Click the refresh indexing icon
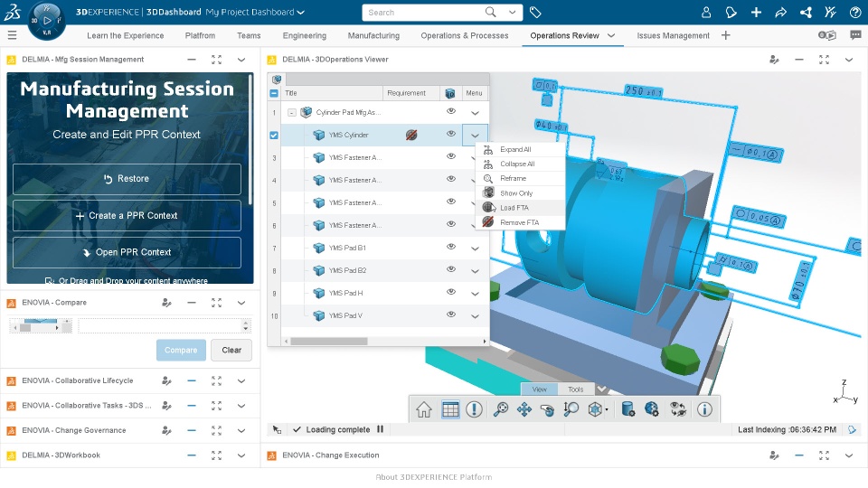This screenshot has width=868, height=488. [x=852, y=429]
